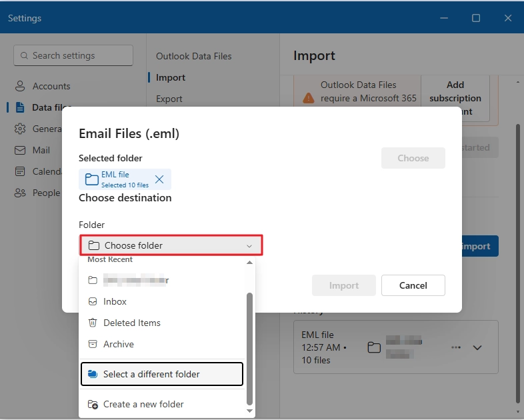This screenshot has width=524, height=420.
Task: Click the "EML file" history entry text
Action: coord(317,335)
